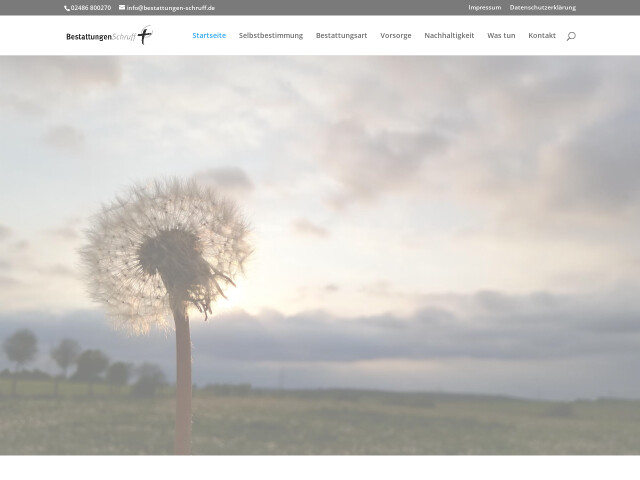This screenshot has height=480, width=640.
Task: Open the Selbstbestimmung menu item
Action: coord(271,36)
